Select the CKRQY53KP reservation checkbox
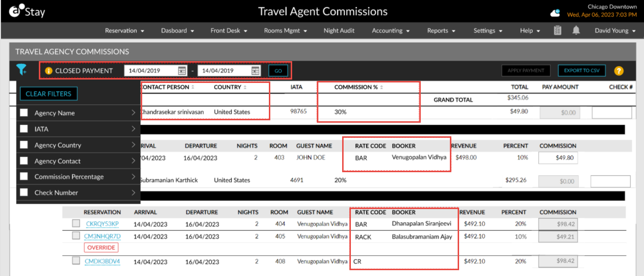Viewport: 644px width, 276px height. tap(76, 224)
